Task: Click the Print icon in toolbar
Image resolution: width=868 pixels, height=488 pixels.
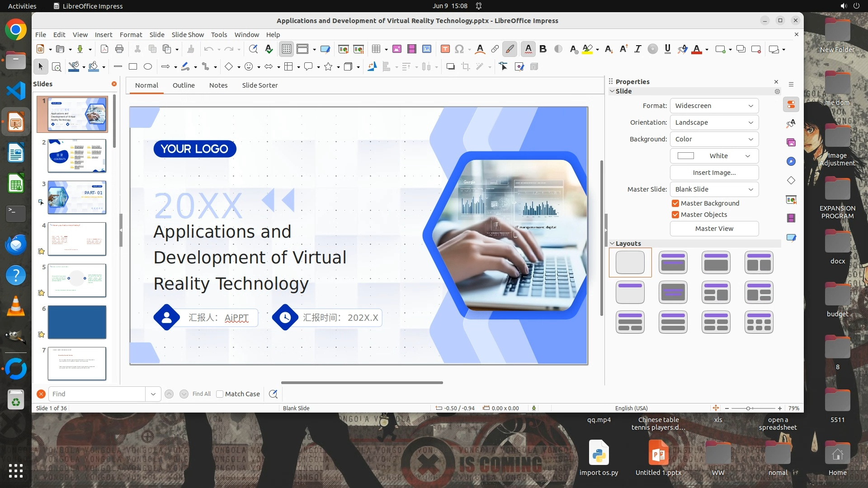Action: click(119, 49)
